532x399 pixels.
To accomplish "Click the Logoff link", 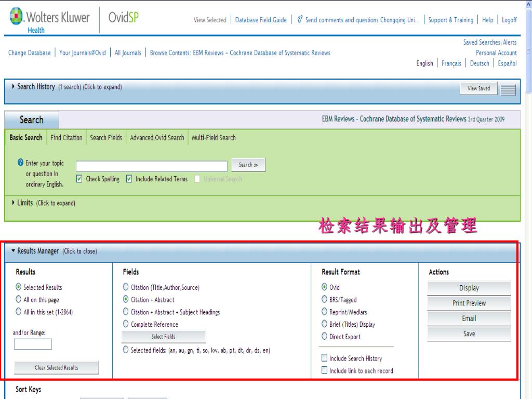I will (509, 20).
